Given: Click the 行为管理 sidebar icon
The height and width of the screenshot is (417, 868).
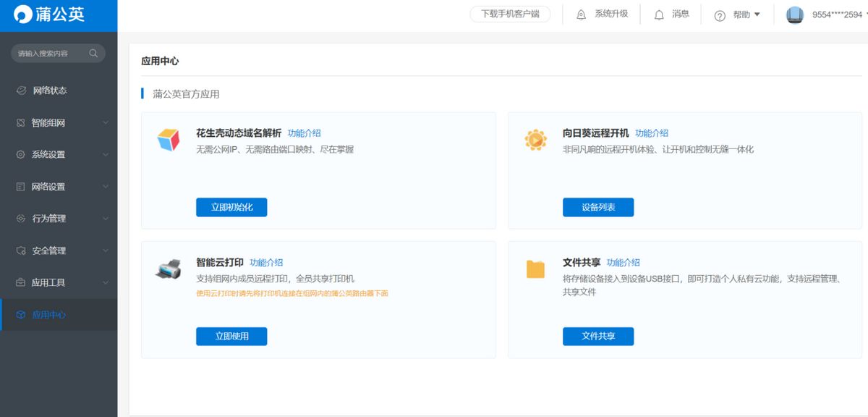Looking at the screenshot, I should (x=21, y=219).
